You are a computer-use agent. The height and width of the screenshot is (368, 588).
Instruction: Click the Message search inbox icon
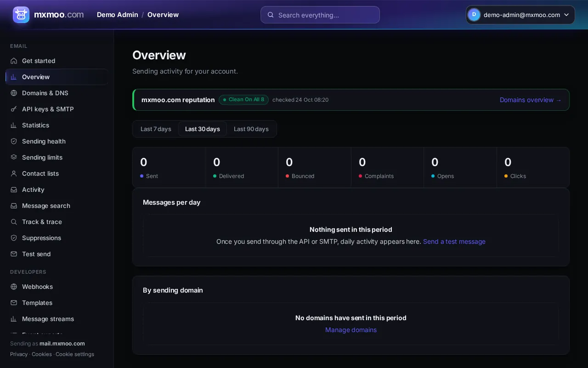(14, 206)
